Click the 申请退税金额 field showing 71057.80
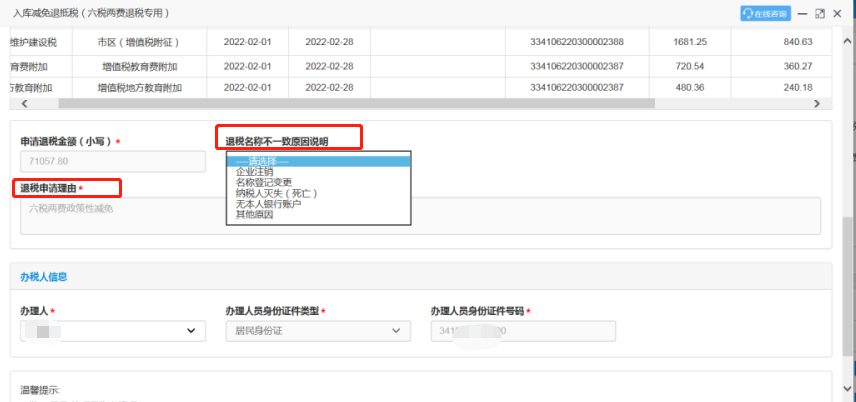Viewport: 856px width, 402px height. [x=113, y=162]
